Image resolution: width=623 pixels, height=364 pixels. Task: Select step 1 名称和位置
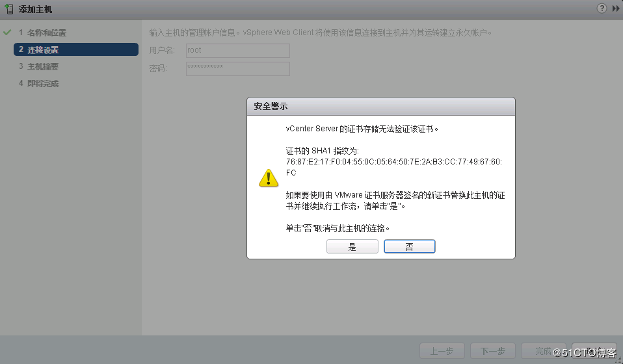click(42, 32)
